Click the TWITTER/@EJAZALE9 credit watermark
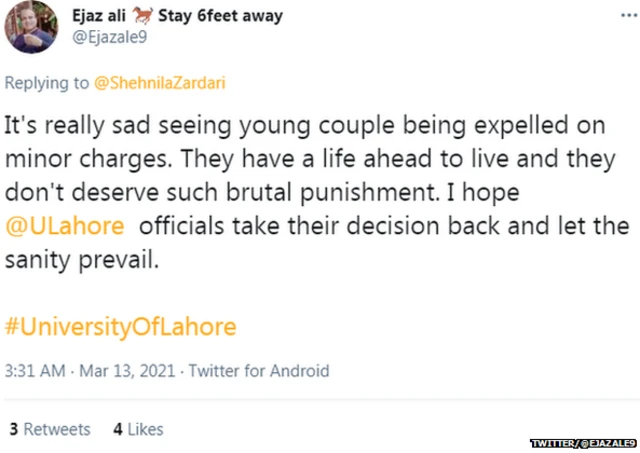Image resolution: width=640 pixels, height=453 pixels. click(x=581, y=441)
